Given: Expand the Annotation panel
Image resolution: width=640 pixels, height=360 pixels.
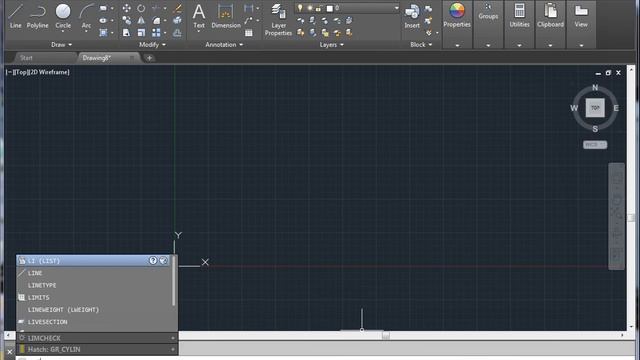Looking at the screenshot, I should click(224, 44).
